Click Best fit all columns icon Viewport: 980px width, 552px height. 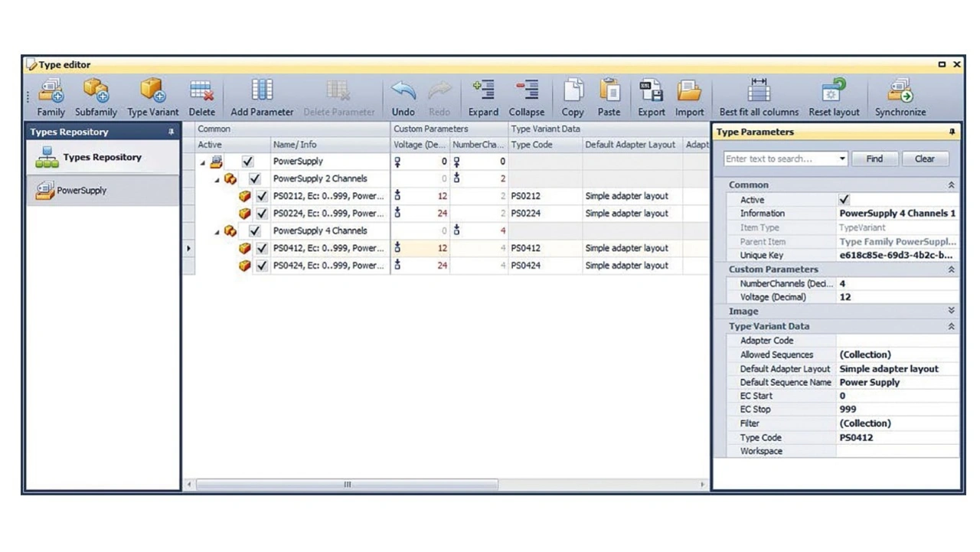[759, 92]
